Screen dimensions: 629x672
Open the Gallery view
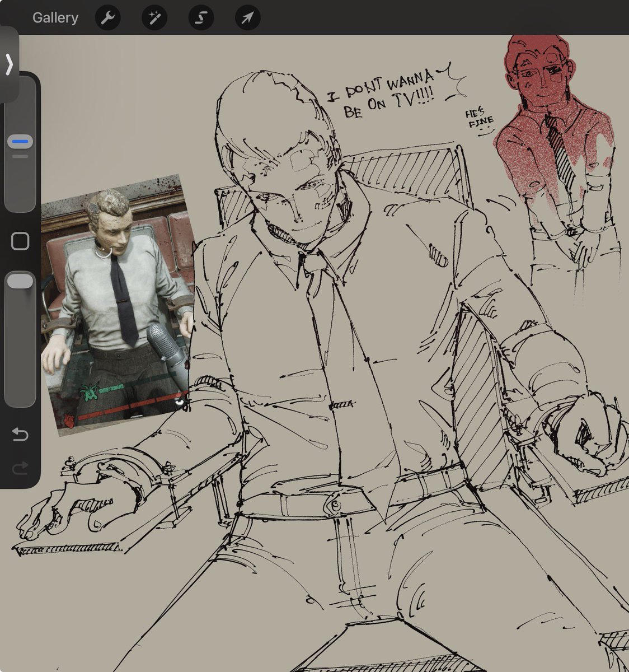pyautogui.click(x=55, y=18)
